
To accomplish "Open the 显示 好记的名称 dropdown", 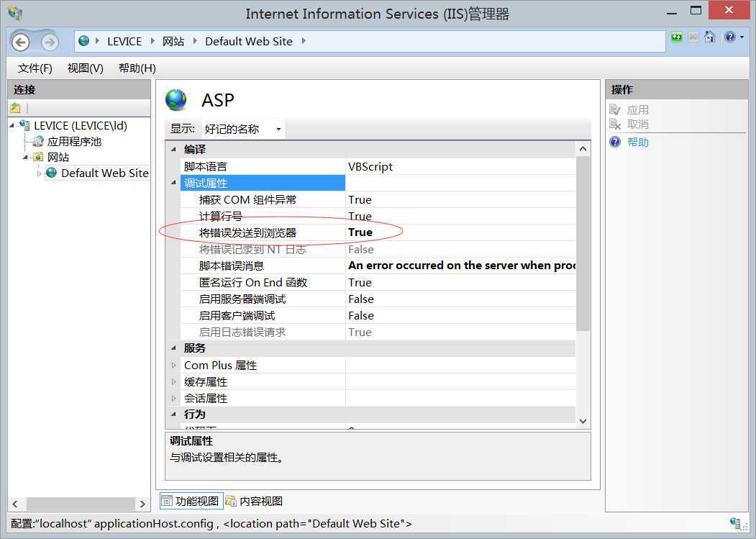I will (x=243, y=129).
